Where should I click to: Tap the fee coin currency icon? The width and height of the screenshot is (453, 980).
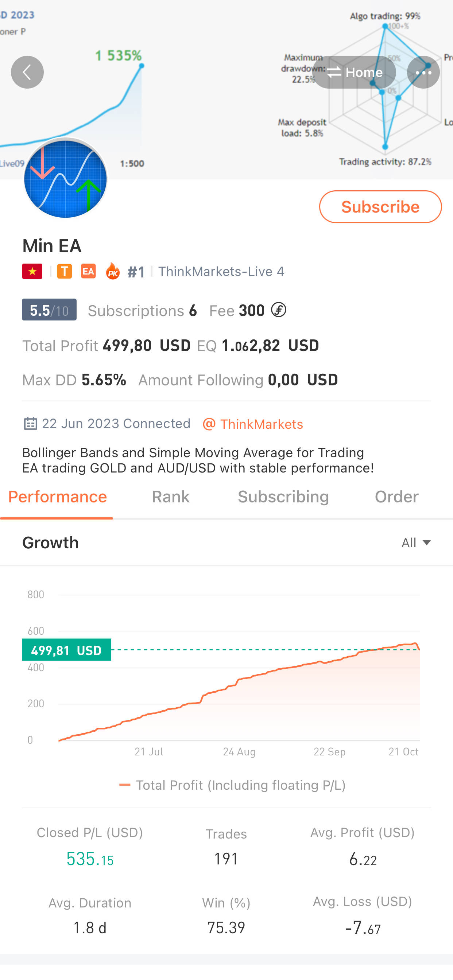278,310
